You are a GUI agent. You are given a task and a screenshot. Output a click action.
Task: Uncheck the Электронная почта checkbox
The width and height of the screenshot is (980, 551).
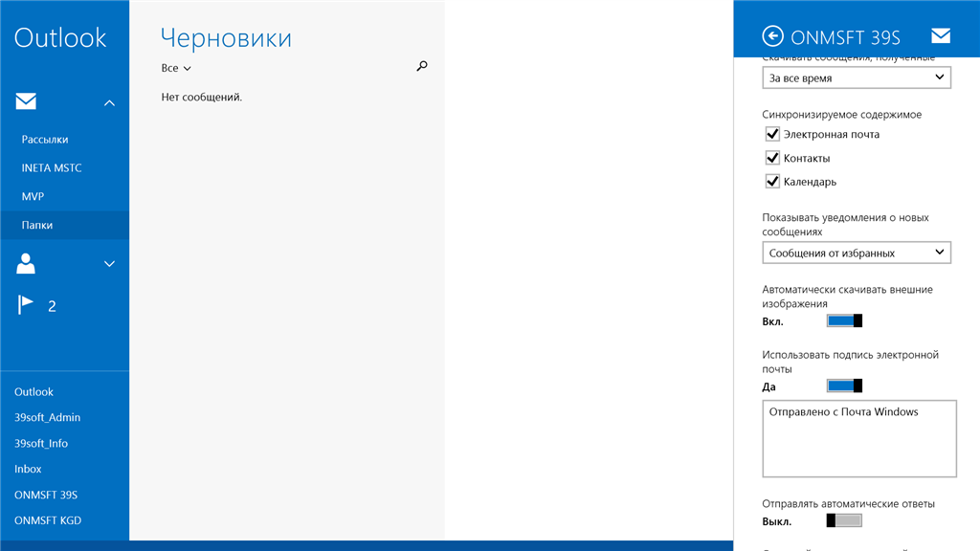pyautogui.click(x=772, y=134)
